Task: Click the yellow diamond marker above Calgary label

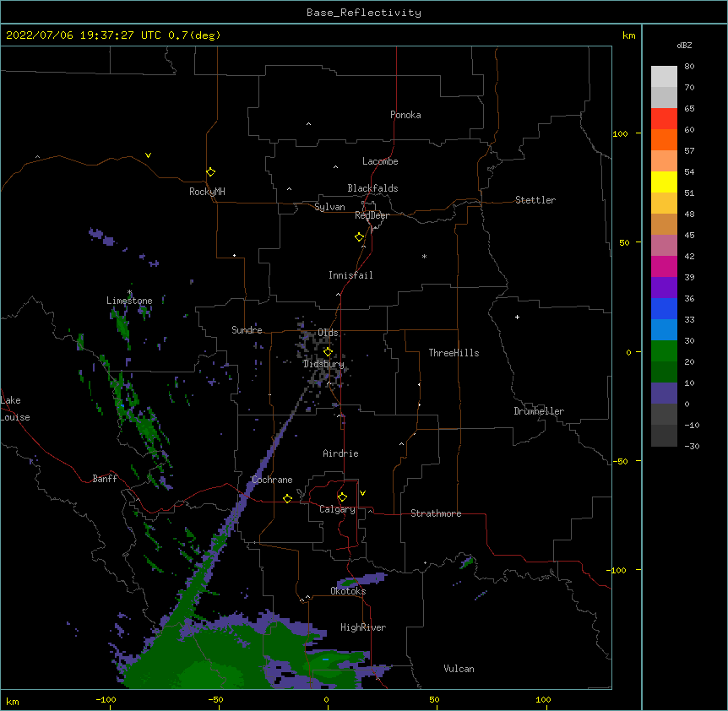Action: 342,497
